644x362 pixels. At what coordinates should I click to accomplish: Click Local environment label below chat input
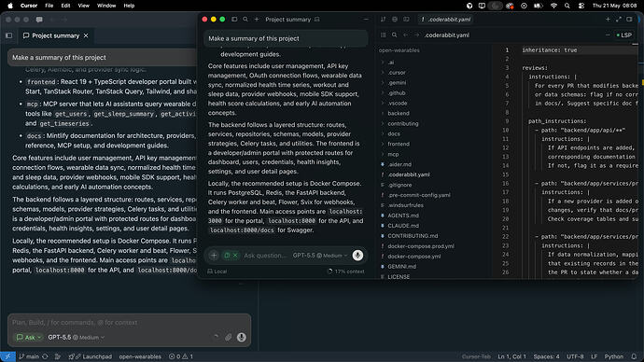pyautogui.click(x=217, y=271)
